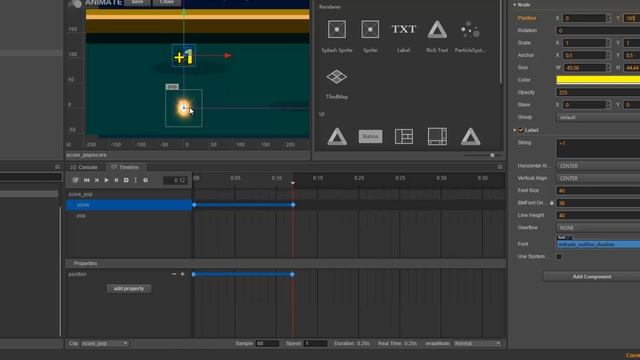The image size is (640, 360).
Task: Select the first position property keyframe
Action: (x=194, y=274)
